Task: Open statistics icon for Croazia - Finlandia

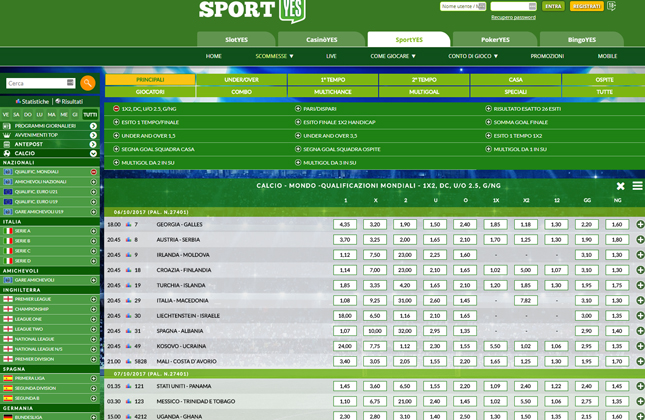Action: (x=128, y=270)
